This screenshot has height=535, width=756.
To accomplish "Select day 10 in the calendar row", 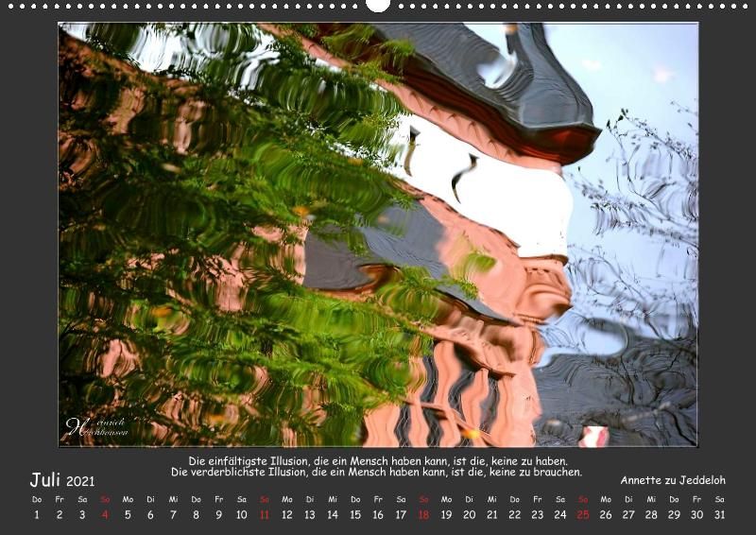I will (242, 515).
